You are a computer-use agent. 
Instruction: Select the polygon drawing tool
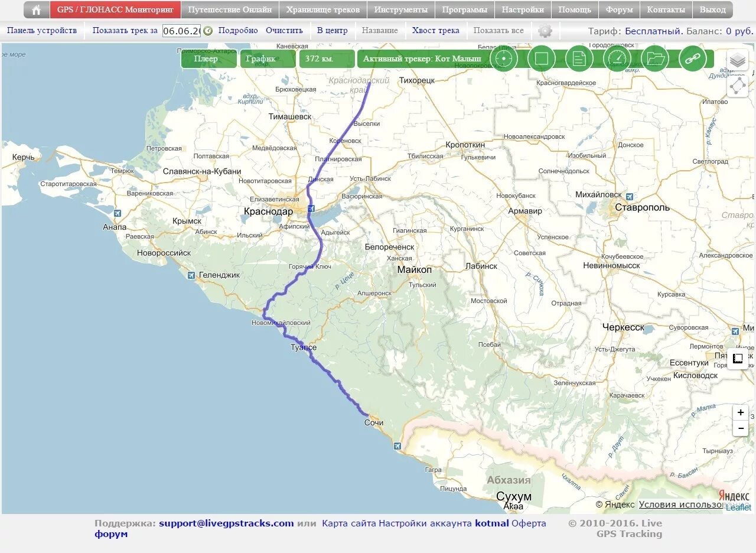(738, 86)
